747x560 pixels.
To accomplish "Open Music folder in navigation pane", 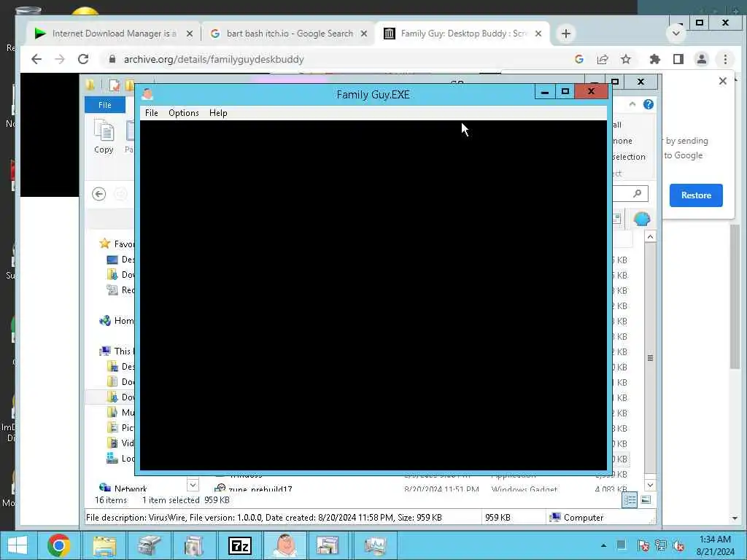I will [121, 413].
